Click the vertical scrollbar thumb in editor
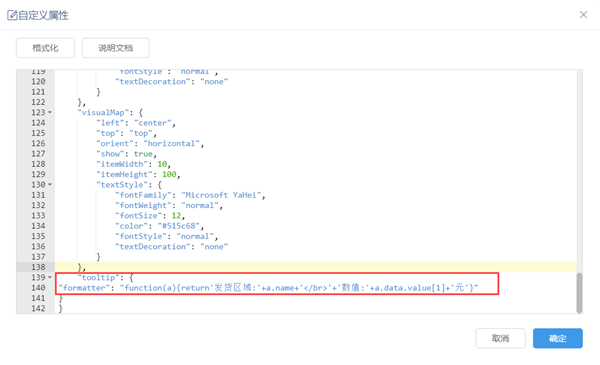Image resolution: width=600 pixels, height=365 pixels. point(579,293)
